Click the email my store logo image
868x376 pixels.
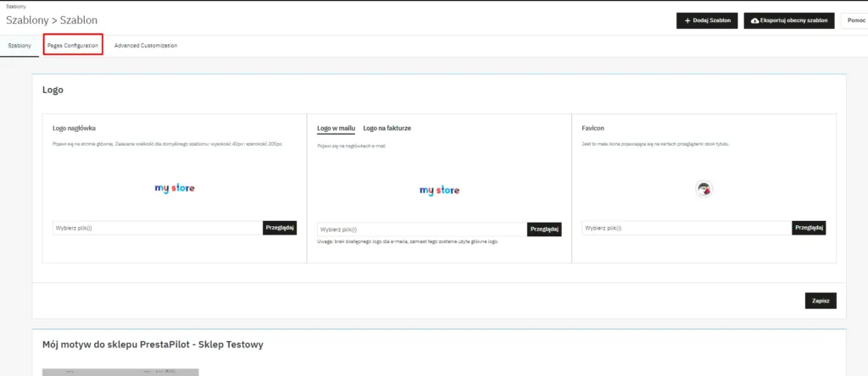(440, 191)
